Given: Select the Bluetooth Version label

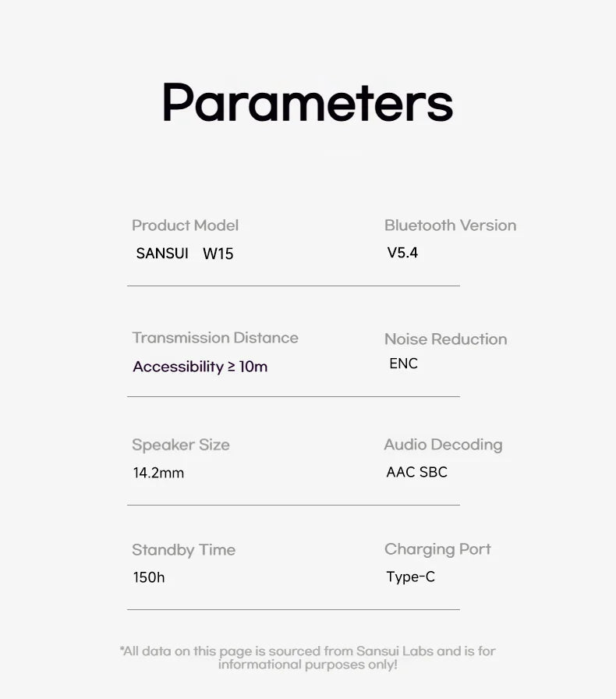Looking at the screenshot, I should 450,225.
